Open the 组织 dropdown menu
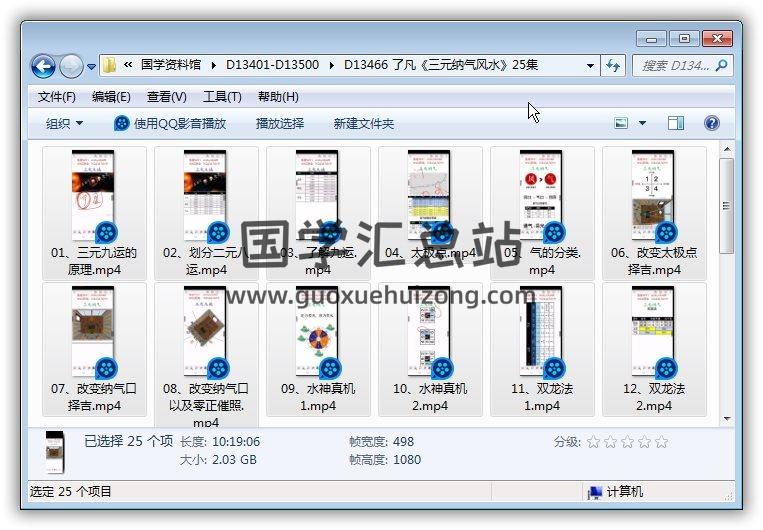The width and height of the screenshot is (763, 530). click(64, 124)
